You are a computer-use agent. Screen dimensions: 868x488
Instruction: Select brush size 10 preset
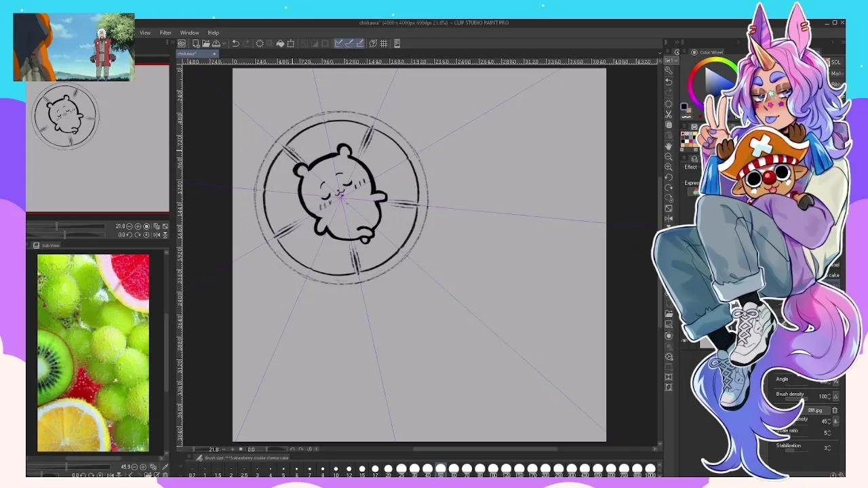point(336,470)
